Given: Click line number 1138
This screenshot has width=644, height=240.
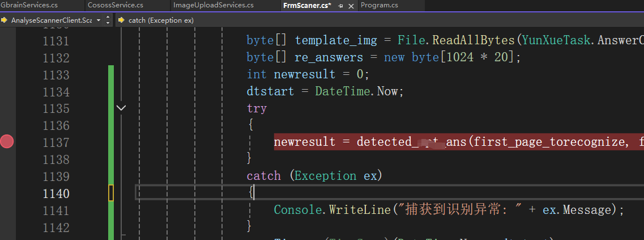Looking at the screenshot, I should (56, 159).
